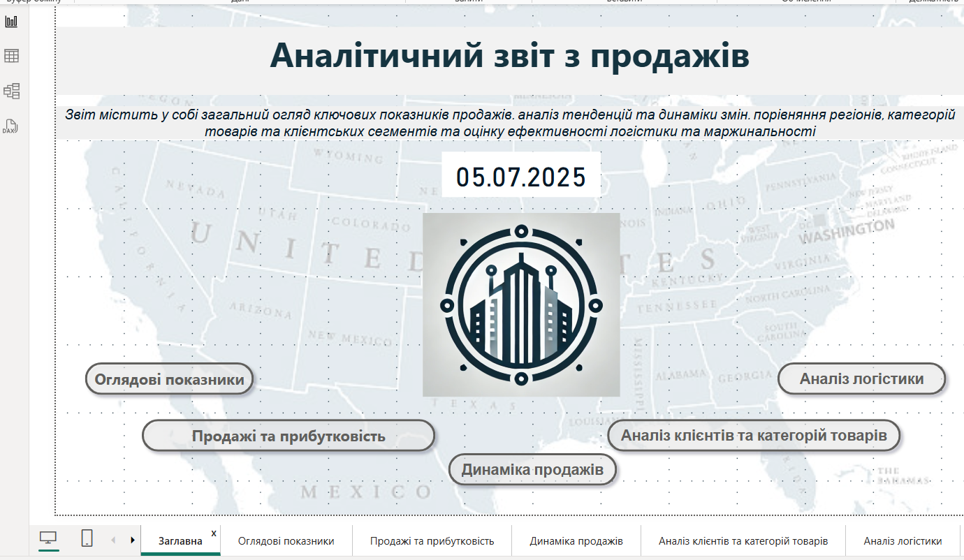Select desktop layout icon

[48, 538]
